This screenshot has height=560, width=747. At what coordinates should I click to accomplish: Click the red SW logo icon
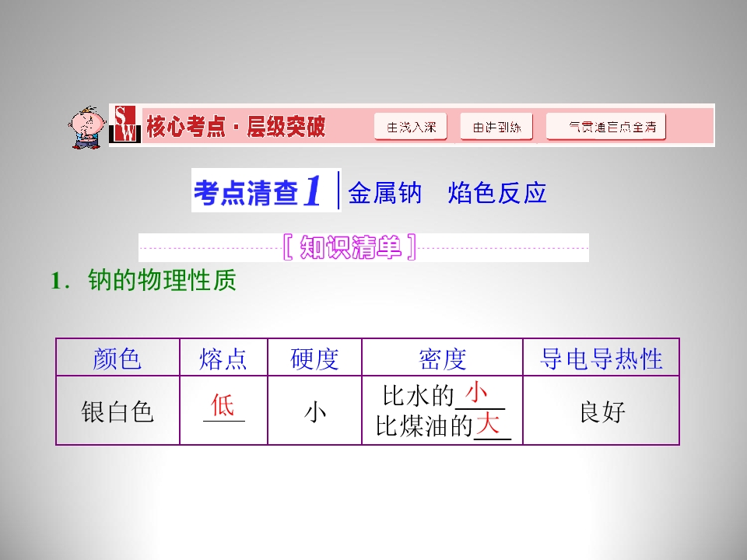coord(126,125)
